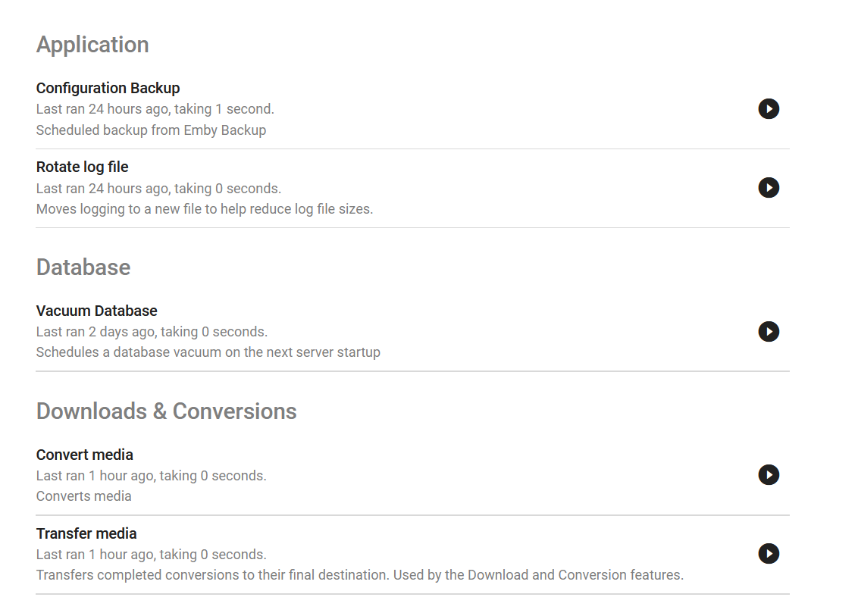Open the Convert media task
Screen dimensions: 858x616
coord(84,455)
